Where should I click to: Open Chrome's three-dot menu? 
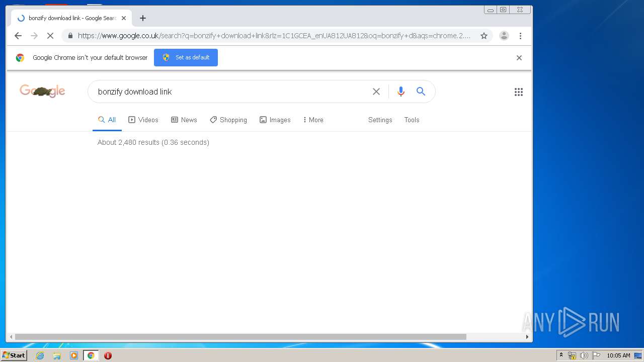point(520,36)
